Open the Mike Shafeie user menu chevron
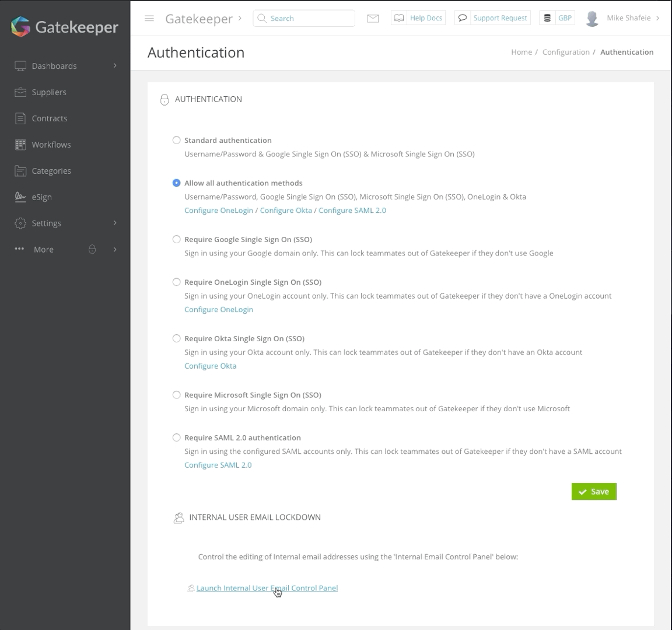672x630 pixels. point(658,18)
